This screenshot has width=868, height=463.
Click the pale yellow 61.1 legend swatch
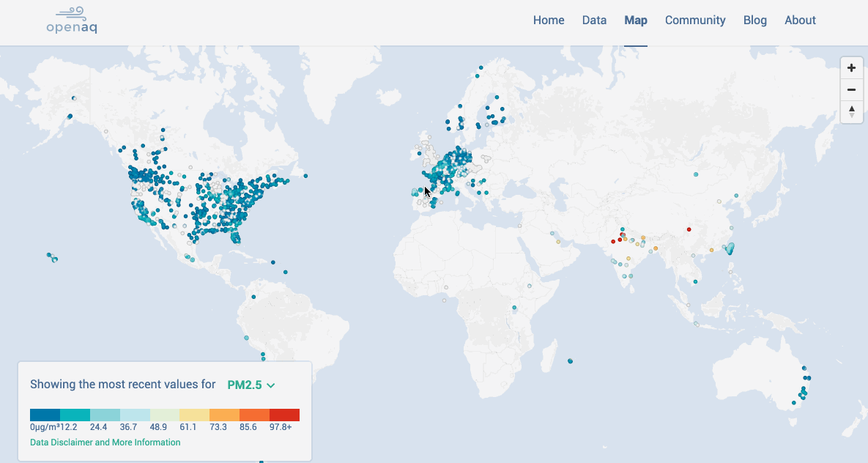tap(194, 415)
